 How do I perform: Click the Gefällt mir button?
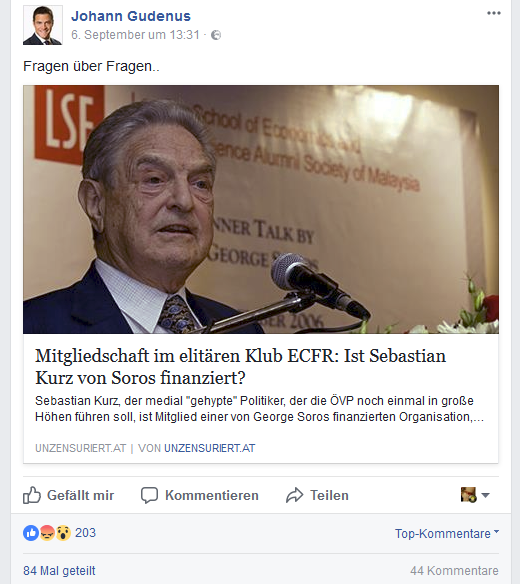point(69,495)
